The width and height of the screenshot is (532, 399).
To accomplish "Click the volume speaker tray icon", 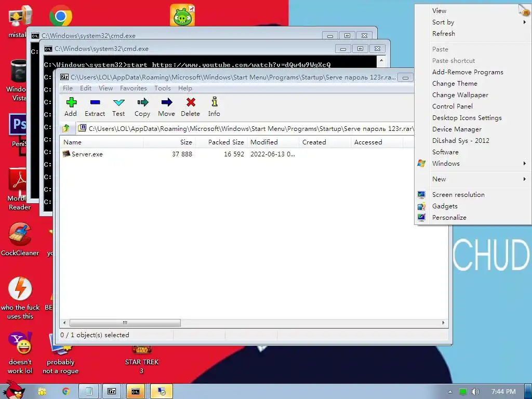I will (475, 392).
